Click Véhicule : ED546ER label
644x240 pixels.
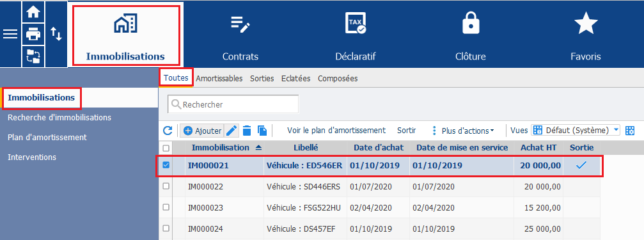[305, 166]
